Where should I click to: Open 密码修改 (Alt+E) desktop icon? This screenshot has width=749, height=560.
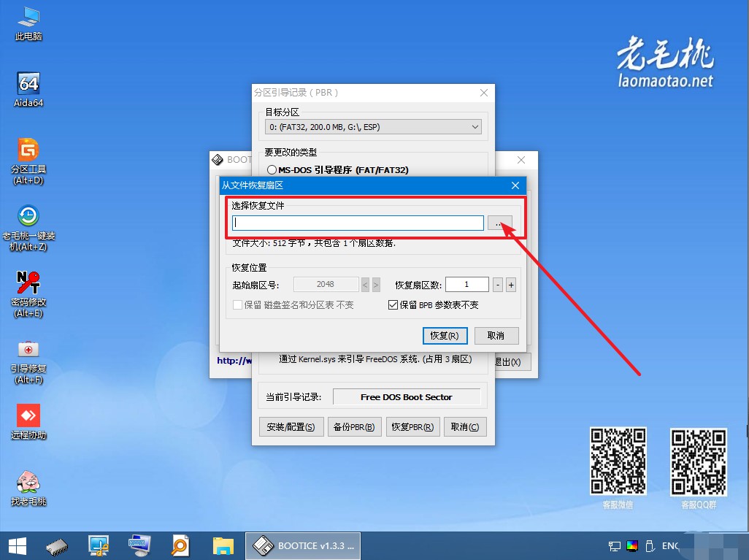pyautogui.click(x=28, y=294)
